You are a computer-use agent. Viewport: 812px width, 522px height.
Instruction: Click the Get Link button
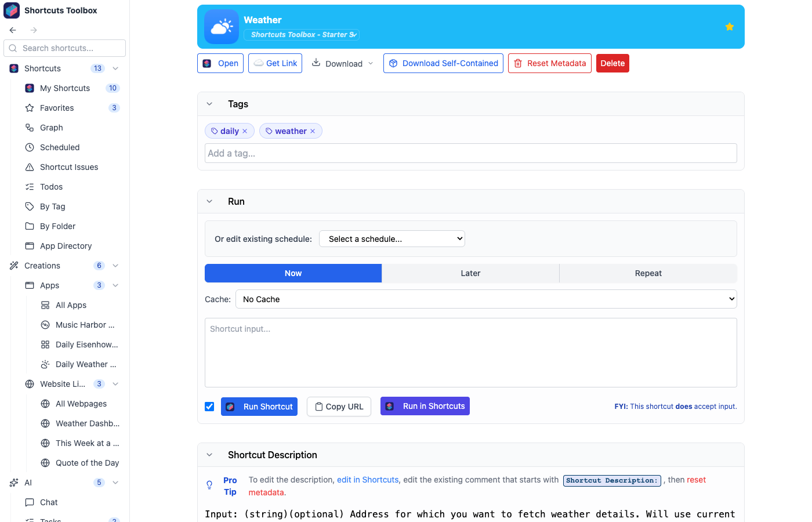coord(275,63)
